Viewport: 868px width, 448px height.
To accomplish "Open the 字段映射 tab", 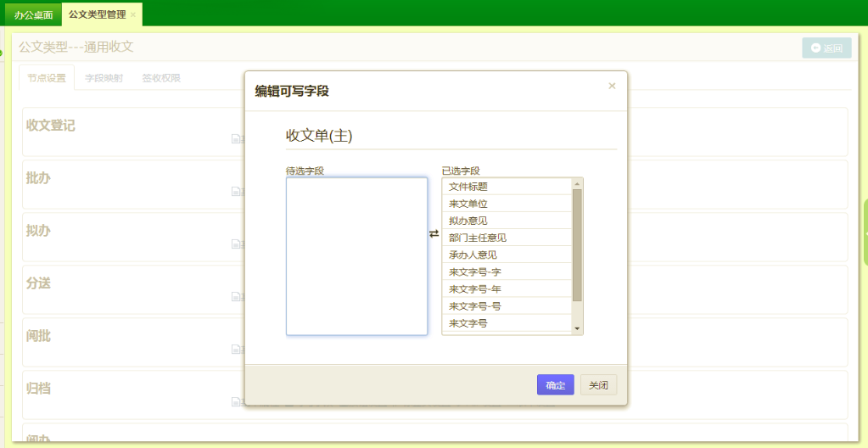I will tap(104, 78).
